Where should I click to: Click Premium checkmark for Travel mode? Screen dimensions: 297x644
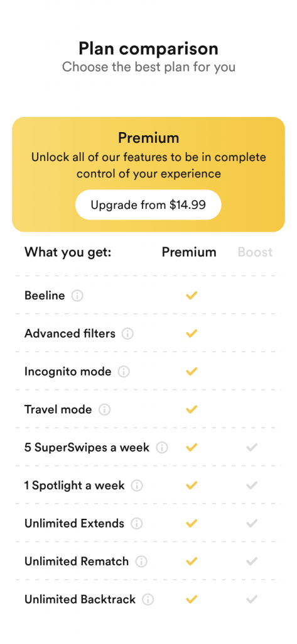click(192, 409)
